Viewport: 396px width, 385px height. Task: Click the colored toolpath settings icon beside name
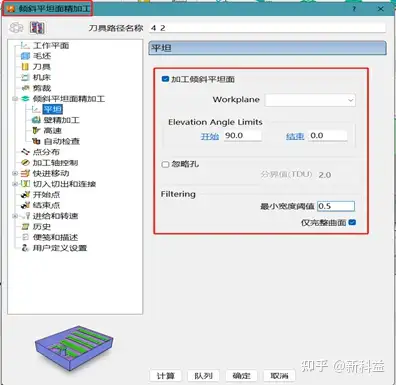click(37, 28)
